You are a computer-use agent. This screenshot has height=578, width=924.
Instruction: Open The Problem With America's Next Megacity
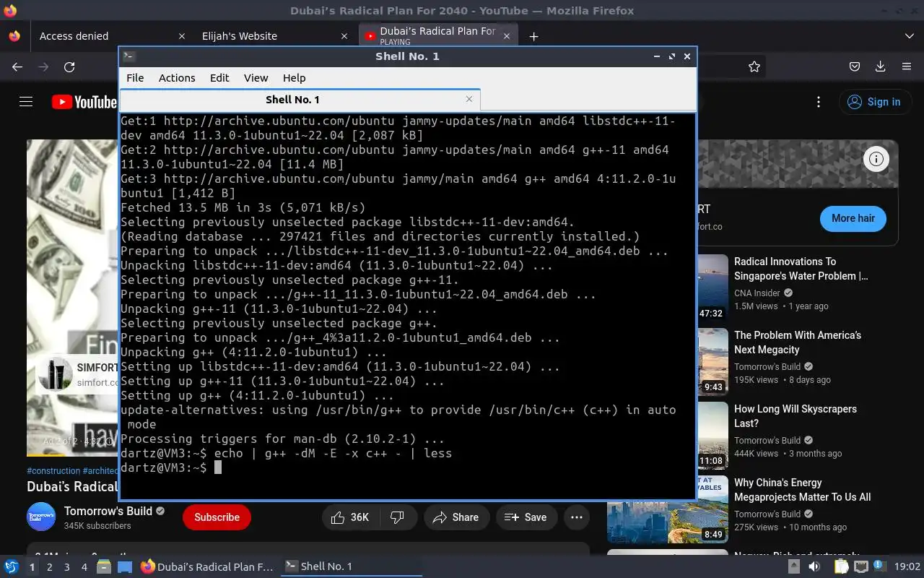point(798,342)
